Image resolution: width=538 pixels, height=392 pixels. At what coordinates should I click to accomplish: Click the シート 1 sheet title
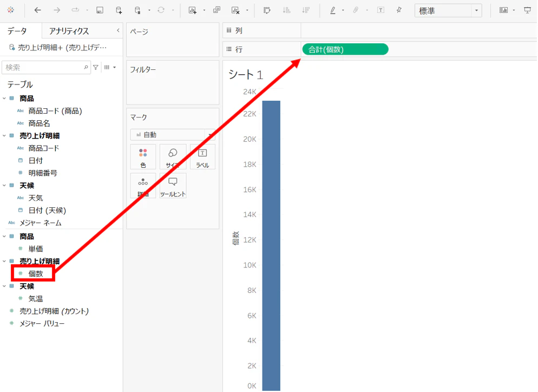[246, 75]
